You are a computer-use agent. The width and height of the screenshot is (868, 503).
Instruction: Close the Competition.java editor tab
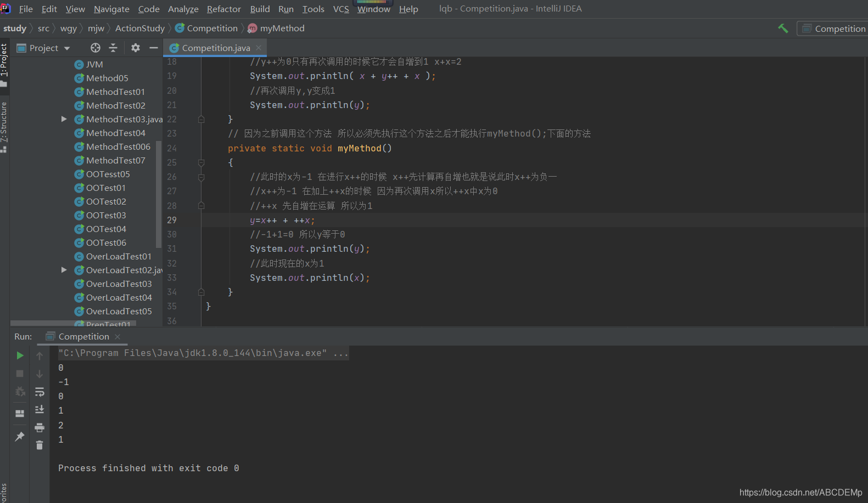pyautogui.click(x=259, y=48)
